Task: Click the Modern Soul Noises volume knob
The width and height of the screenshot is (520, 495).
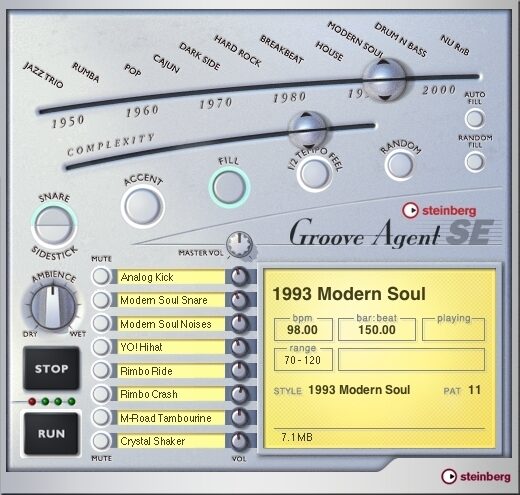Action: pos(239,324)
